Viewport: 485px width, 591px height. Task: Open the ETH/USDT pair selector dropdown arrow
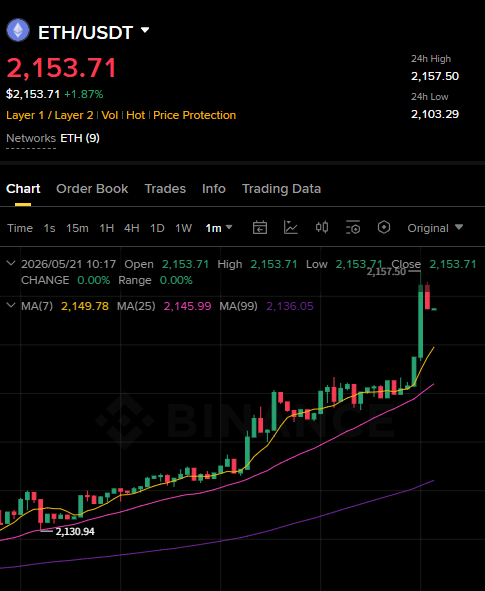145,30
